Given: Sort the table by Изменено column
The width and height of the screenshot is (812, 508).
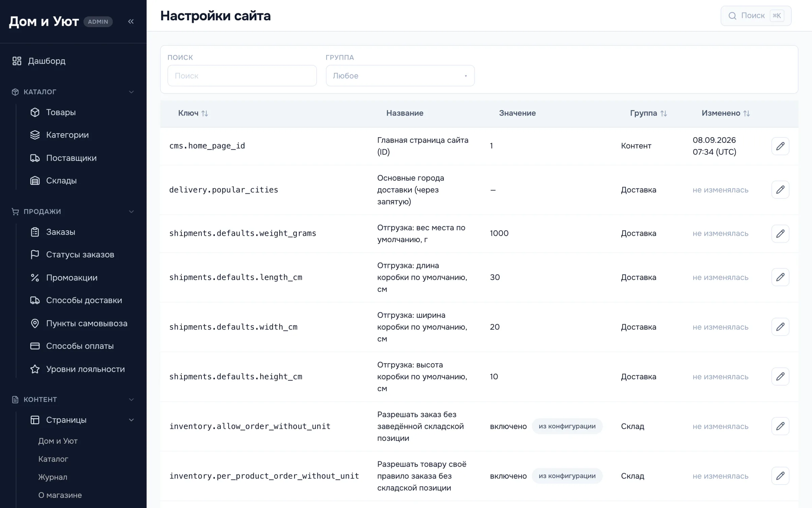Looking at the screenshot, I should click(726, 113).
